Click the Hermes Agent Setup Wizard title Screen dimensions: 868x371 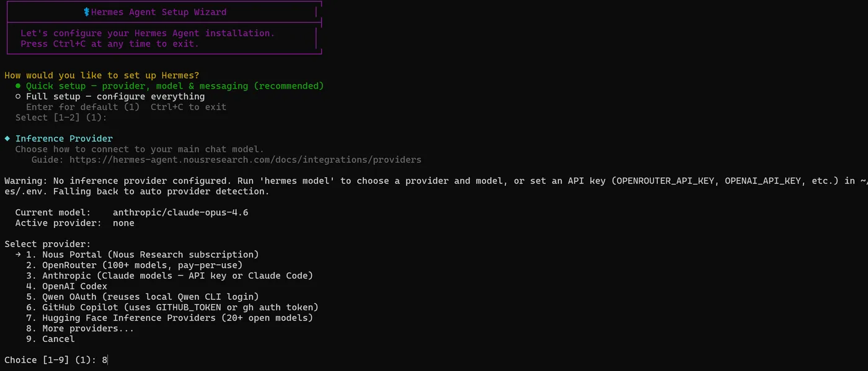coord(159,12)
